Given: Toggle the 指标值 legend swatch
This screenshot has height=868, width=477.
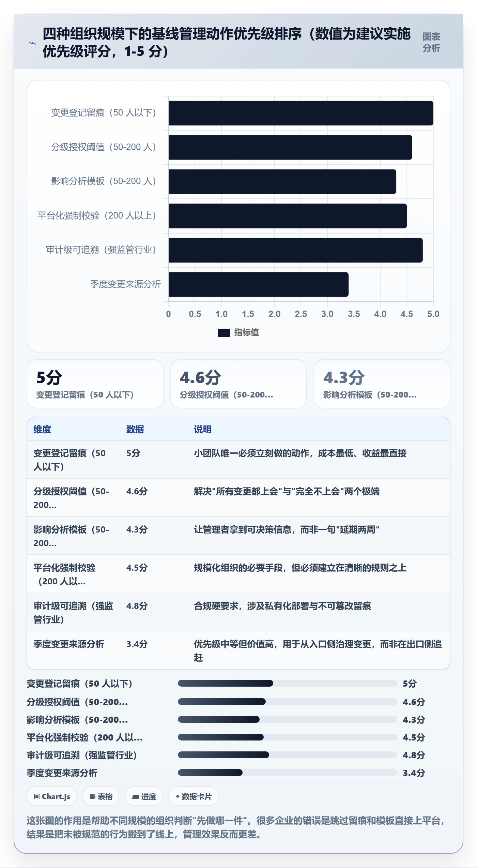Looking at the screenshot, I should coord(224,332).
